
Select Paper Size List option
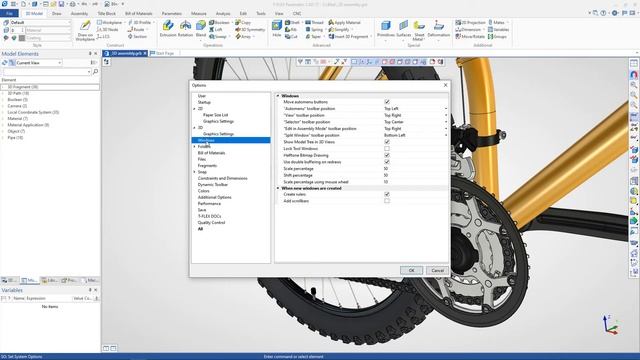[216, 115]
